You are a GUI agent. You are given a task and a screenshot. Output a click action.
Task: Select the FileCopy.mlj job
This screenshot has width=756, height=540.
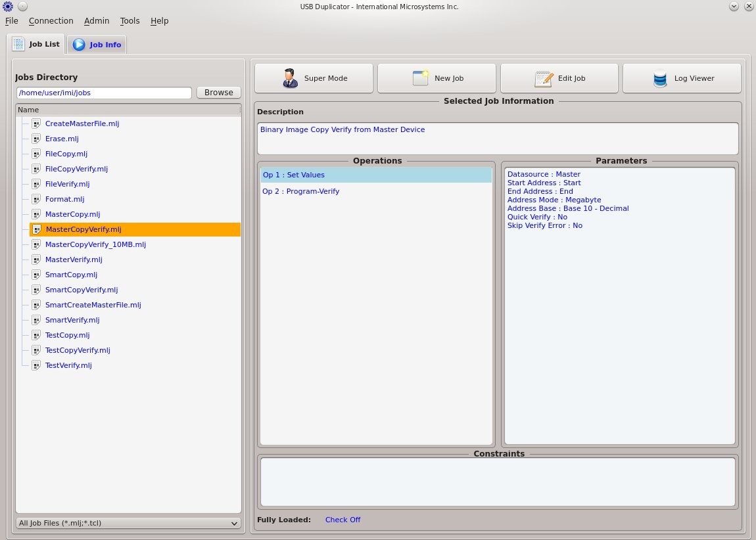point(66,154)
